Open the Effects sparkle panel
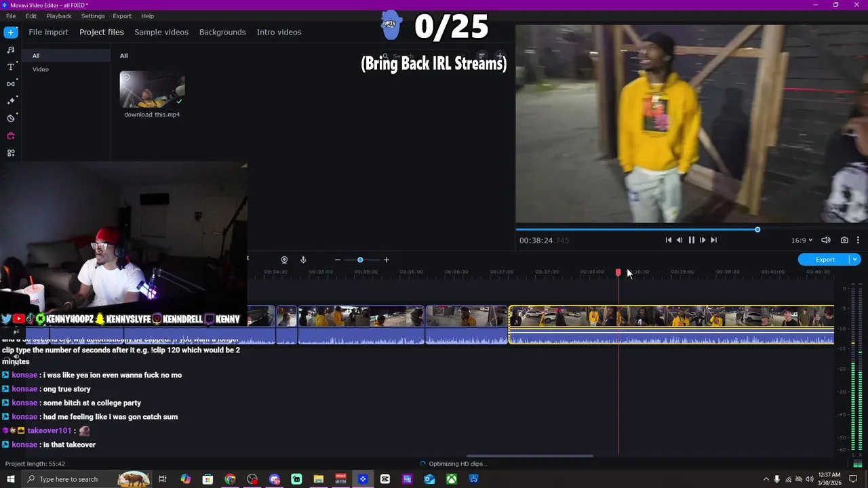This screenshot has height=488, width=868. 10,101
